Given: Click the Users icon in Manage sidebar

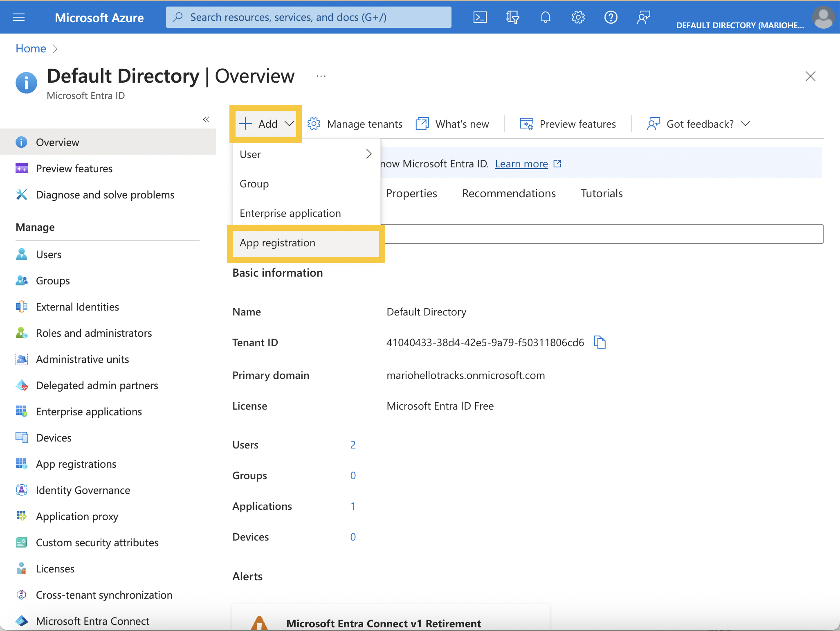Looking at the screenshot, I should tap(22, 254).
